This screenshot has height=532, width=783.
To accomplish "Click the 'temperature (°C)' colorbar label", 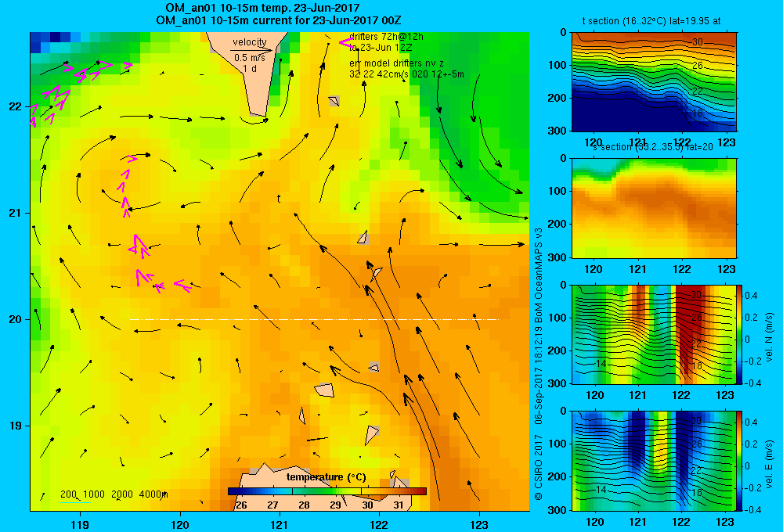I will tap(326, 477).
